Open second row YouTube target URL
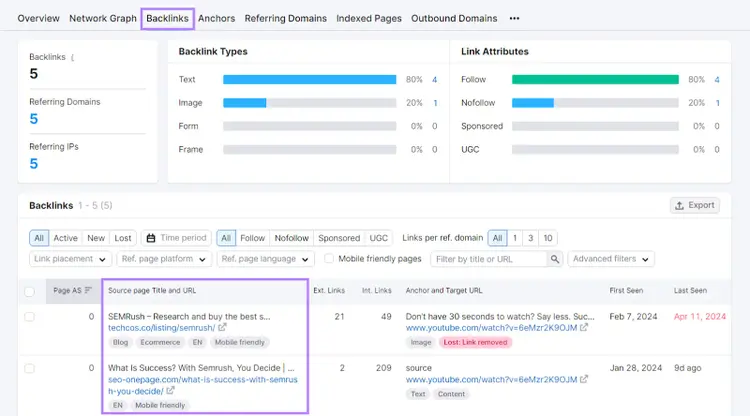 click(x=491, y=380)
